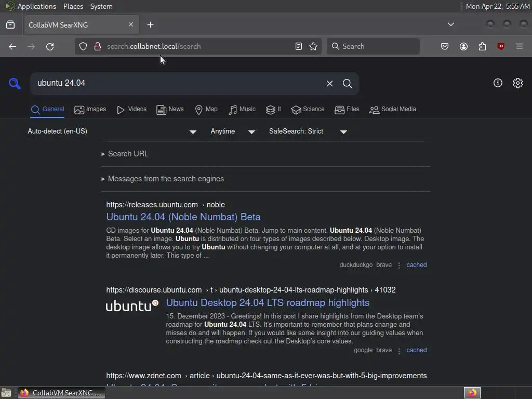
Task: Open the Pocket save icon
Action: pyautogui.click(x=445, y=46)
